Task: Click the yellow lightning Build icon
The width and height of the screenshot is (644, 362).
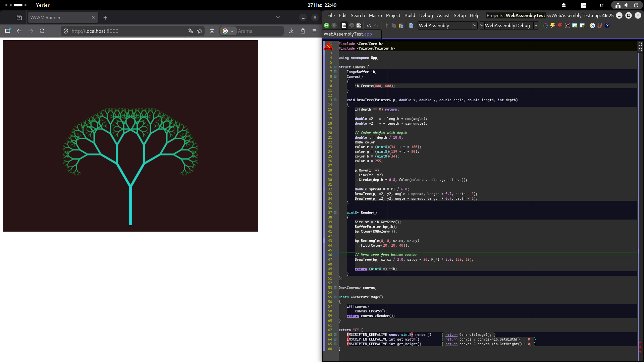Action: pyautogui.click(x=552, y=25)
